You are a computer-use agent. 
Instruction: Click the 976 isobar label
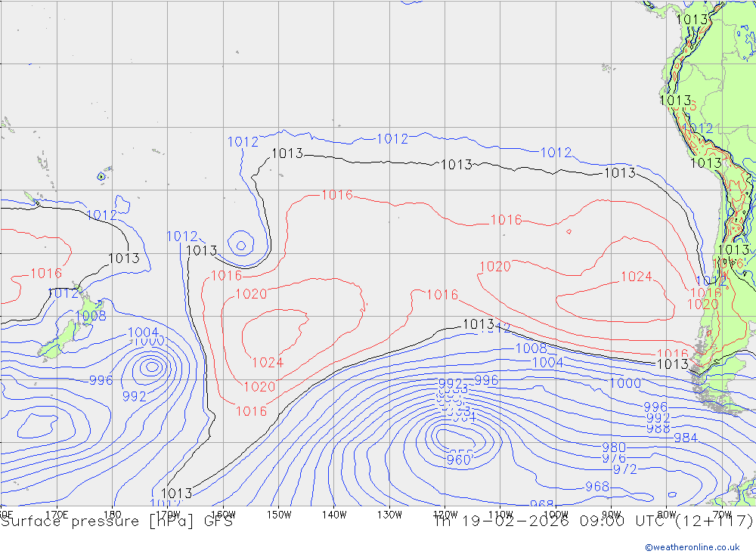click(614, 458)
